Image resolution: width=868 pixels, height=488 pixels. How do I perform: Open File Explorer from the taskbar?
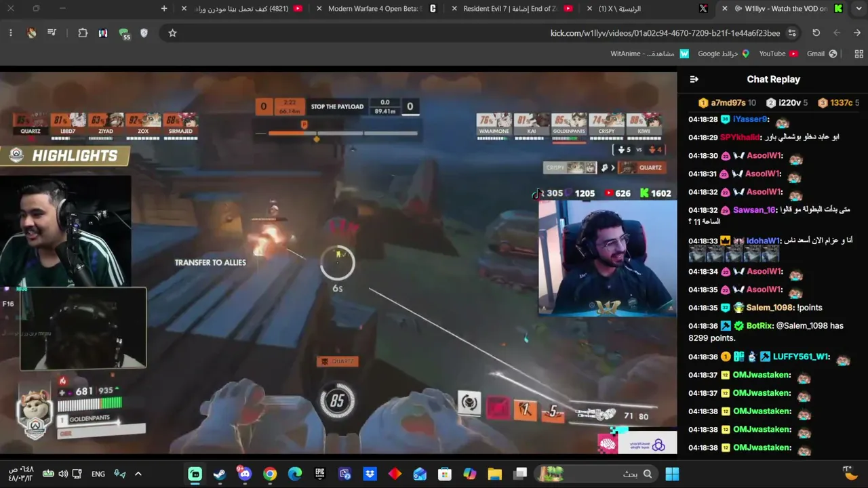click(x=494, y=474)
